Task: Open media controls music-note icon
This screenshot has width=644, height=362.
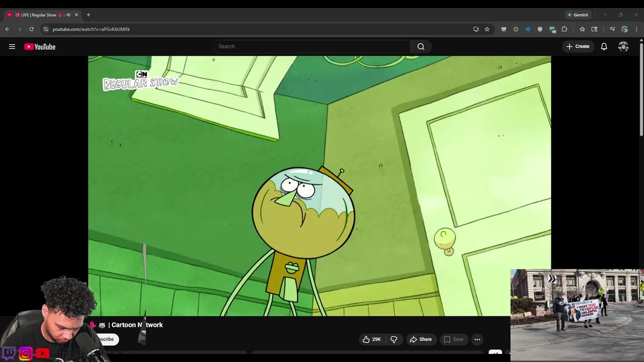Action: point(612,29)
